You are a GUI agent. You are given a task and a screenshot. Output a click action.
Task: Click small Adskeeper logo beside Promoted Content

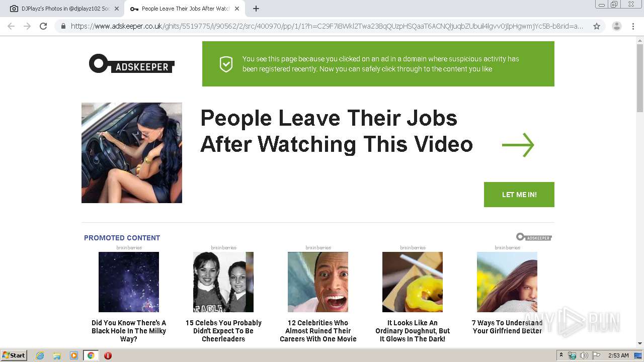[x=534, y=237]
